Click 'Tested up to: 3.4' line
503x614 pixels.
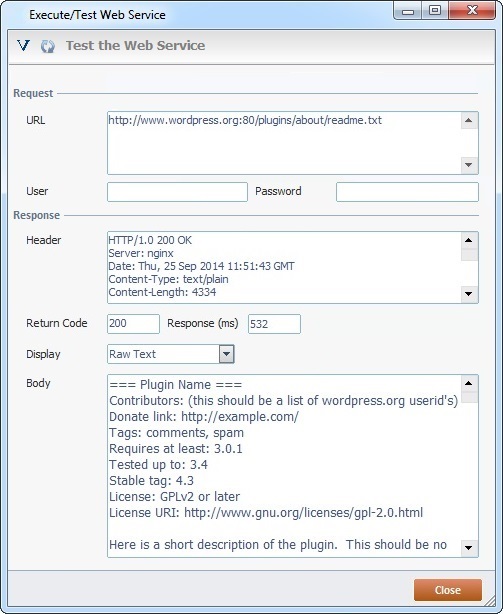tap(158, 465)
